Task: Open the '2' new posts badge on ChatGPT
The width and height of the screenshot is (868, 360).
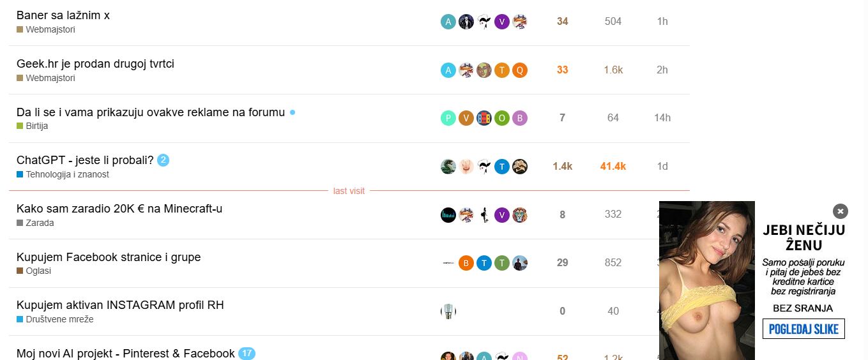Action: 164,160
